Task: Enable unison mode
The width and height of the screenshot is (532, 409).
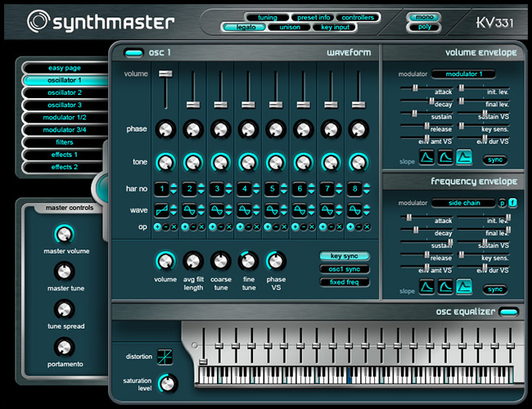Action: tap(290, 27)
